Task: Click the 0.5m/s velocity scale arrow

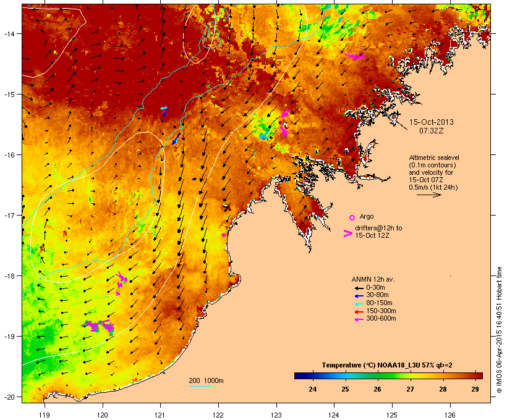Action: 428,195
